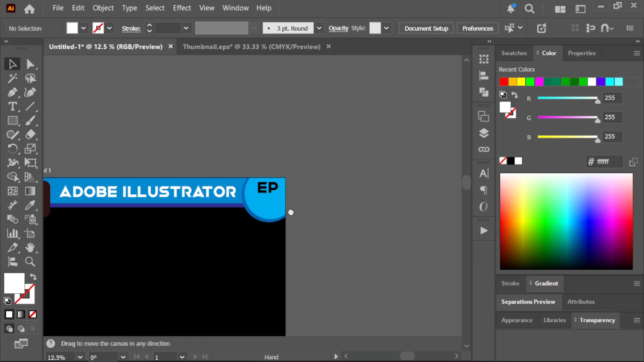Open the Object menu
This screenshot has width=644, height=362.
pyautogui.click(x=103, y=8)
